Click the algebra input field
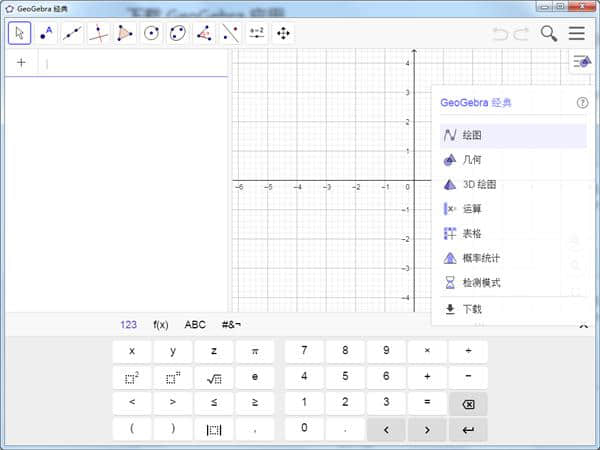The image size is (600, 450). click(x=130, y=63)
